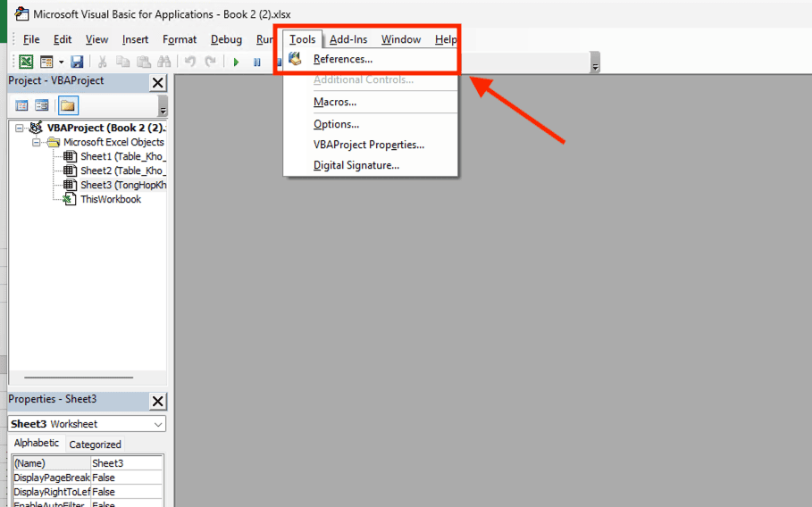
Task: Open the Insert UserForm dropdown arrow
Action: [x=61, y=62]
